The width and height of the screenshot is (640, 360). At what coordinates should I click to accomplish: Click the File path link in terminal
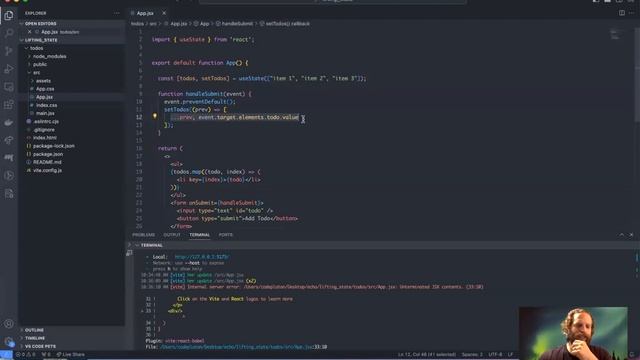pyautogui.click(x=243, y=347)
